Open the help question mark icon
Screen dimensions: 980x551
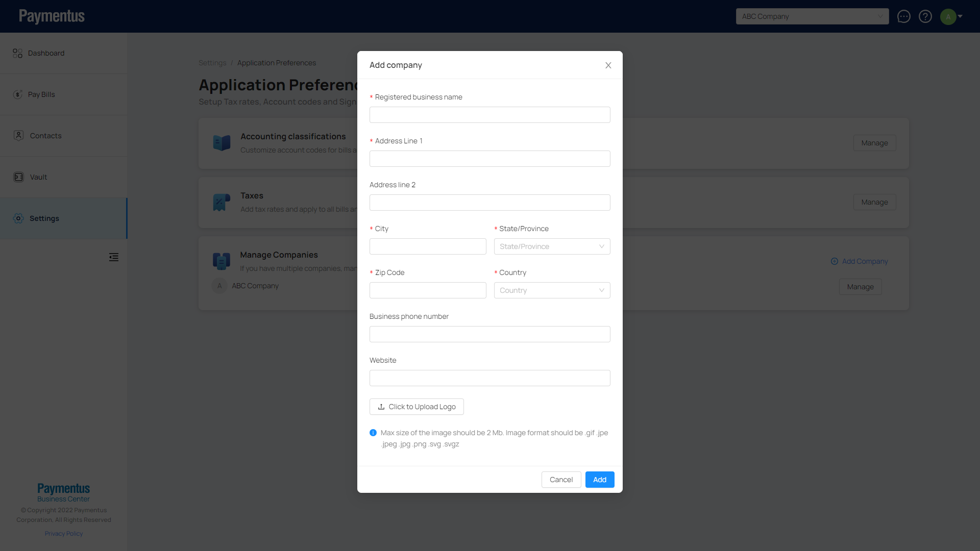(925, 16)
